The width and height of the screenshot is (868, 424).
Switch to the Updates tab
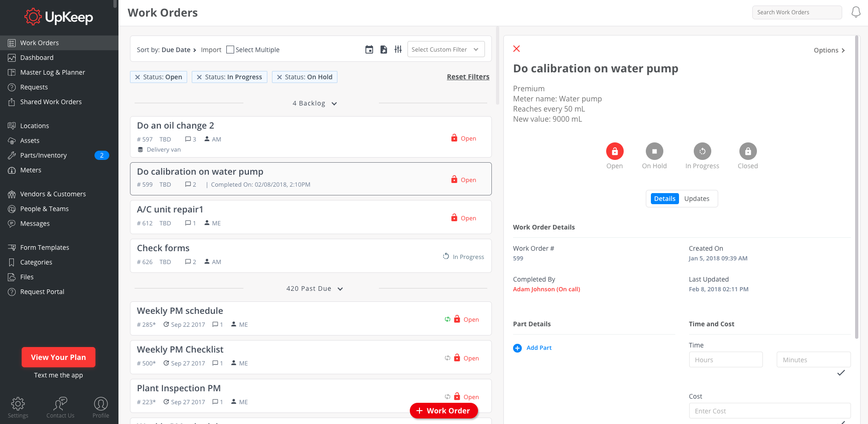pyautogui.click(x=697, y=199)
